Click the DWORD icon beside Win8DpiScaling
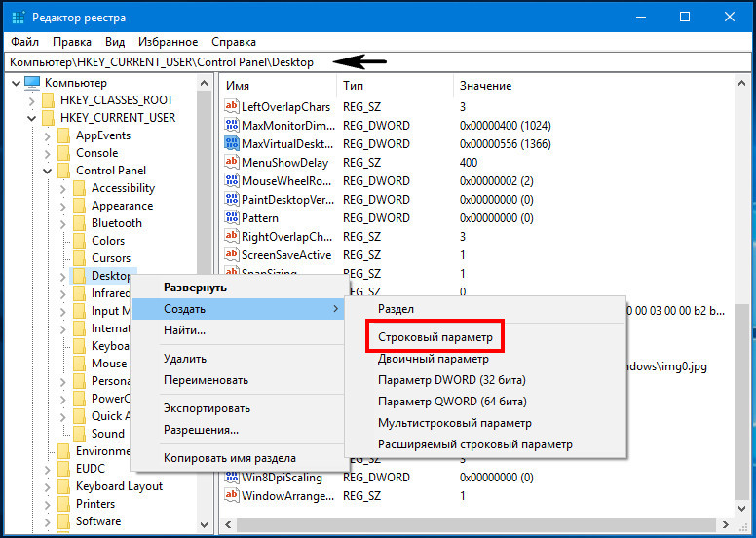This screenshot has height=538, width=756. [x=232, y=478]
